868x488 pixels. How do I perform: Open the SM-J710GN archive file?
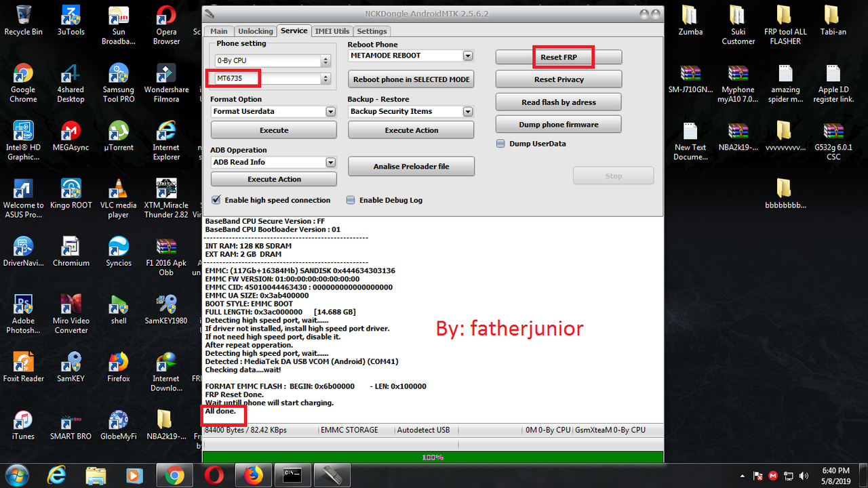(x=690, y=78)
